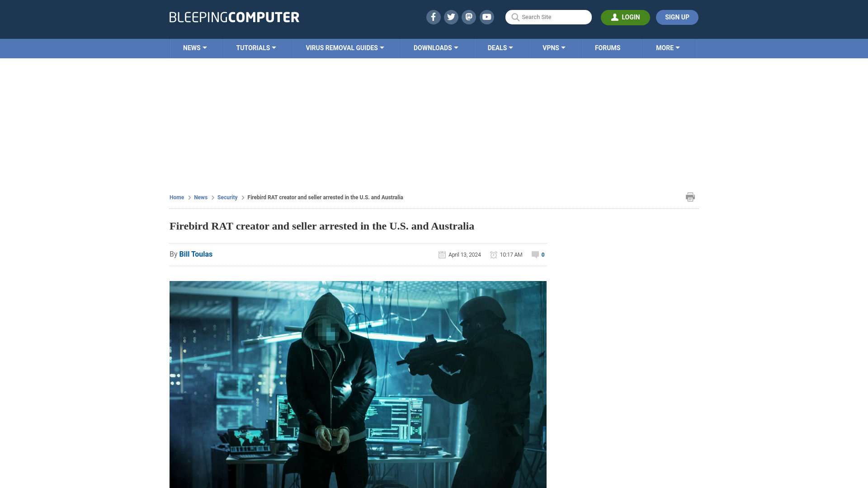868x488 pixels.
Task: Click the author link Bill Toulas
Action: coord(196,254)
